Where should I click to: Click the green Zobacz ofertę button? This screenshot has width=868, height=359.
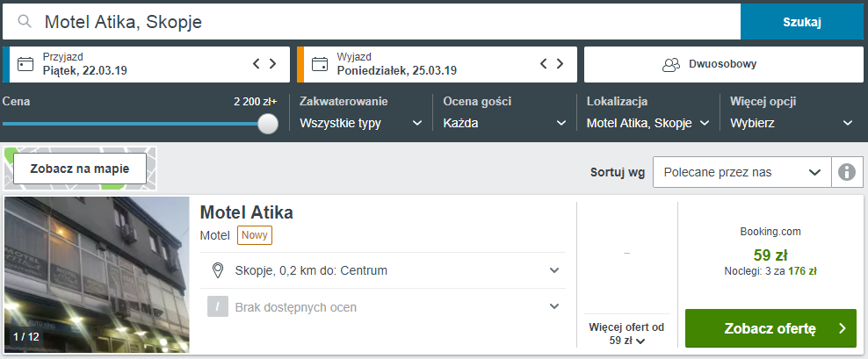[x=770, y=328]
